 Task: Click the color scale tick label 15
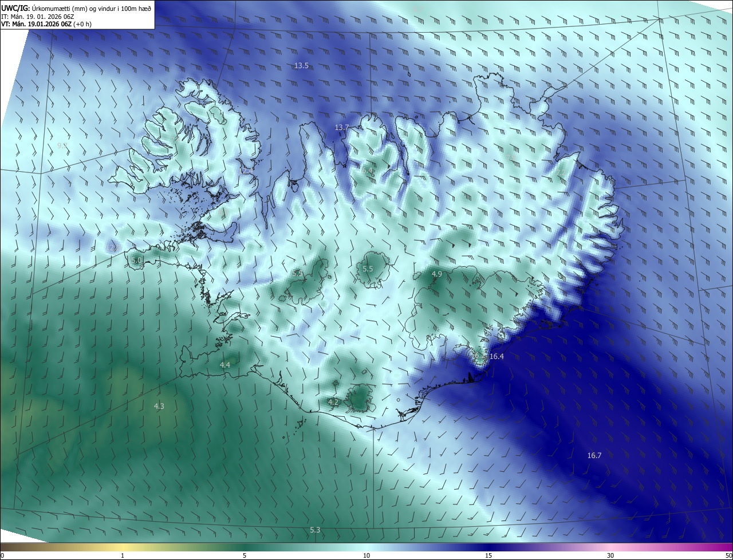coord(488,555)
